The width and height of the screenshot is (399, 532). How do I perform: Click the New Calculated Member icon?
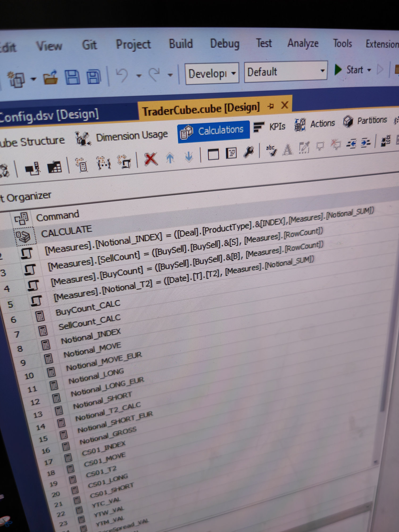82,164
